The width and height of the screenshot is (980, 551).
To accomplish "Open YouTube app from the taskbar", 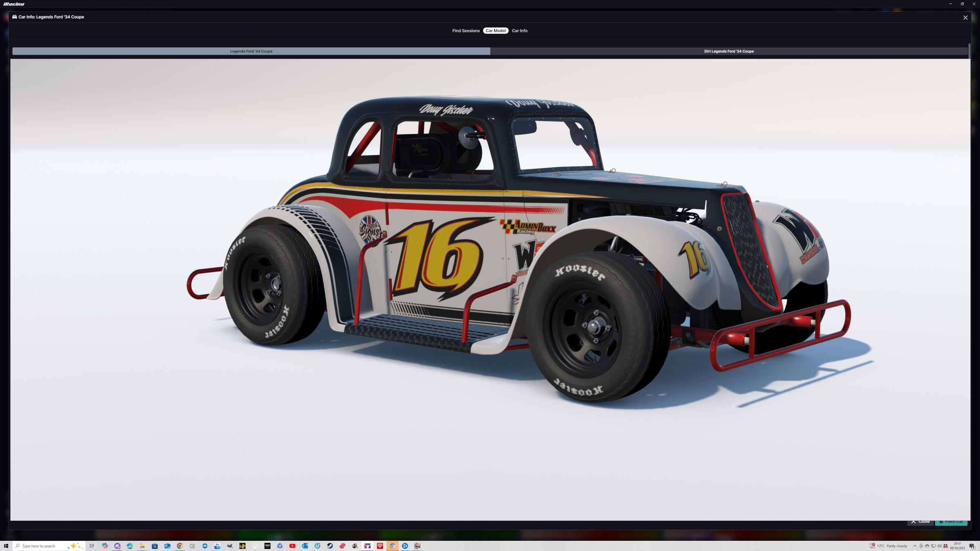I will point(292,546).
